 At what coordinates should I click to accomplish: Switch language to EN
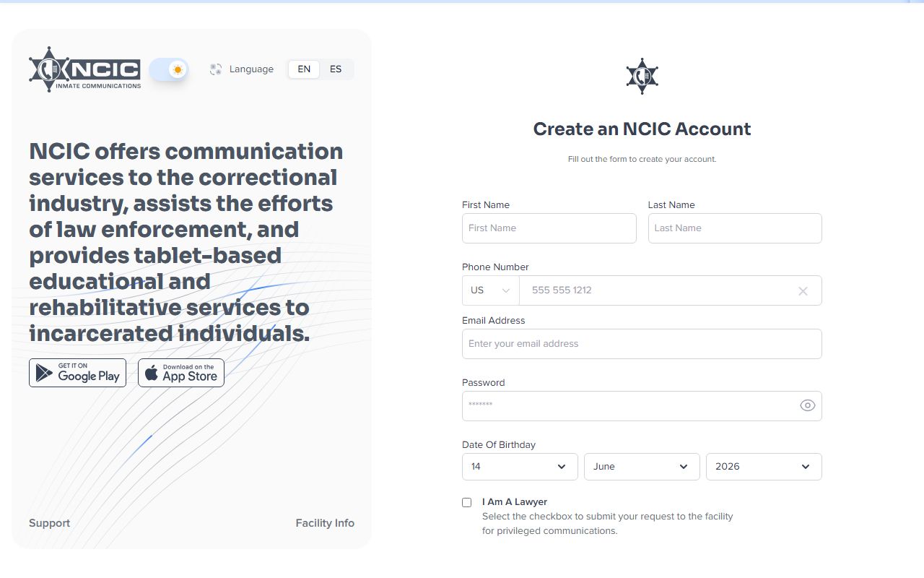point(304,69)
